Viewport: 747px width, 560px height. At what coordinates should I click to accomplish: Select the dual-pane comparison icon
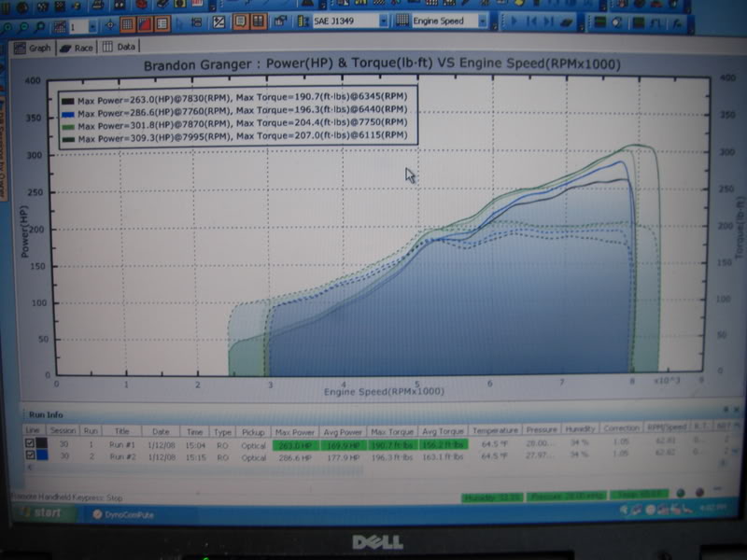(258, 23)
